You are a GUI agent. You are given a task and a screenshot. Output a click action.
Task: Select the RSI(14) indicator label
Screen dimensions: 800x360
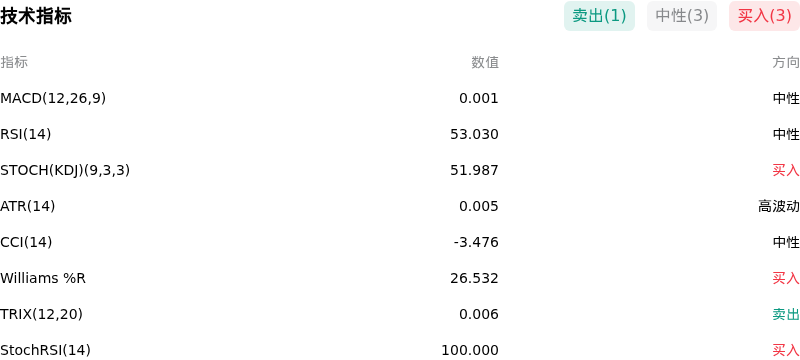(26, 134)
